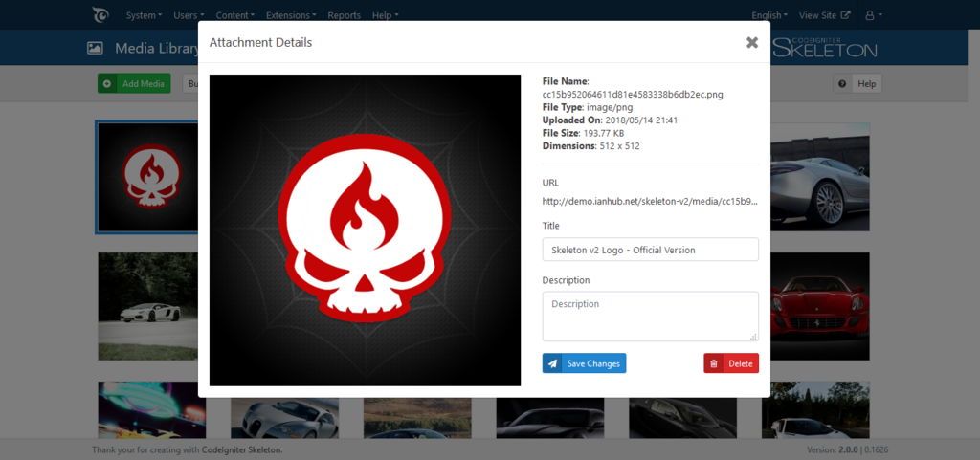This screenshot has width=980, height=460.
Task: Click the Uploaded On date text
Action: (x=610, y=120)
